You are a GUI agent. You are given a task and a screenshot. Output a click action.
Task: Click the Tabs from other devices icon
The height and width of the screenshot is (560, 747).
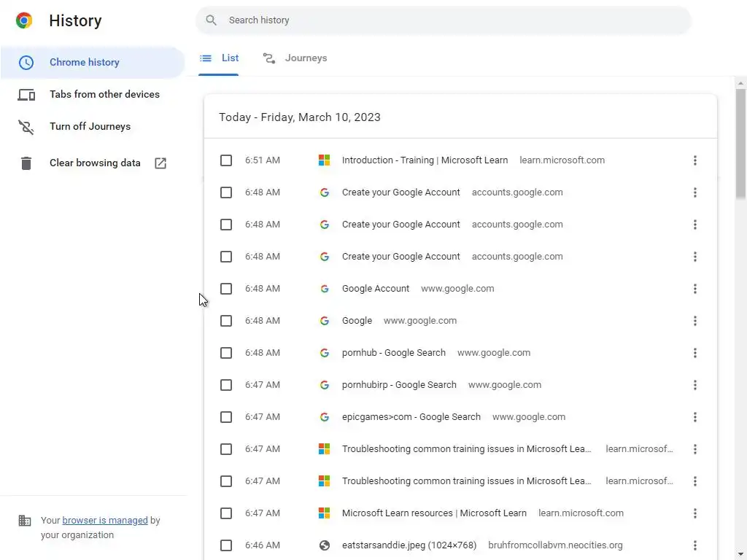click(26, 95)
